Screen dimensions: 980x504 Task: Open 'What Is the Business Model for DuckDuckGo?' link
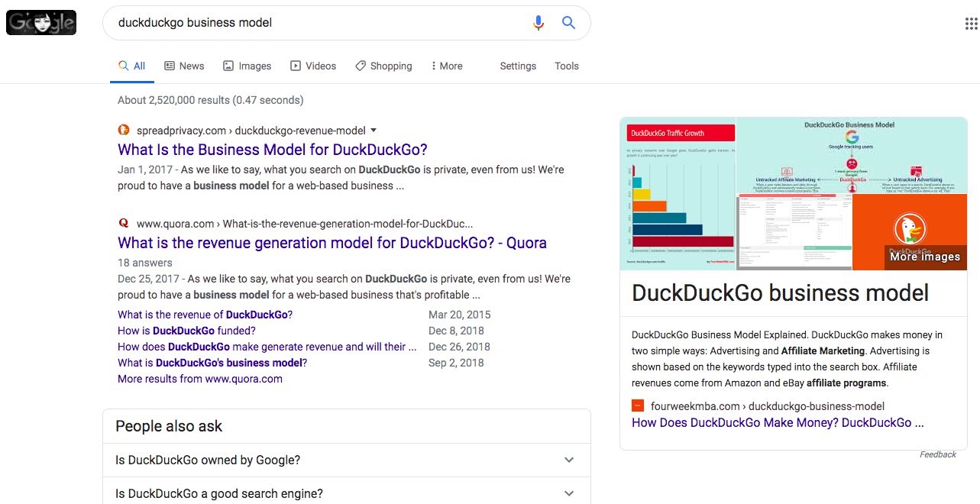272,150
